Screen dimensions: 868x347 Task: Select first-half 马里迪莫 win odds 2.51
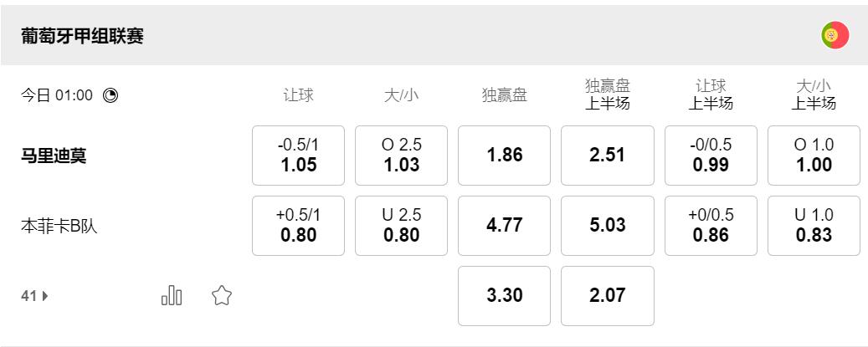point(607,156)
